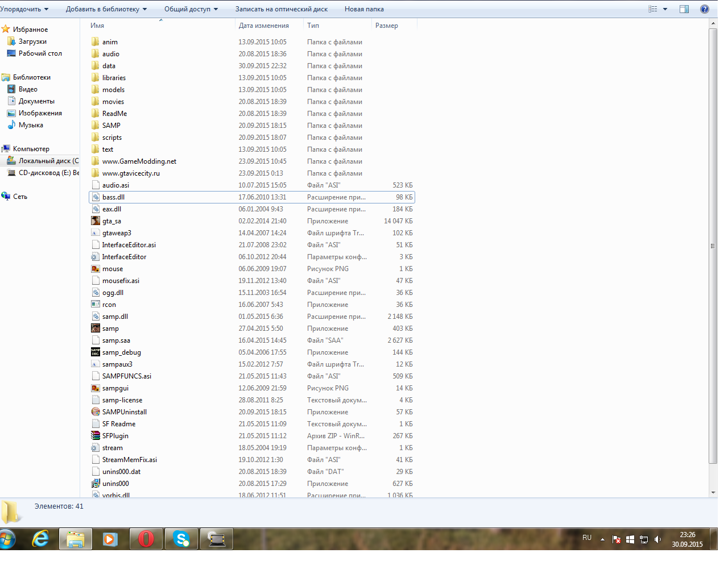Select Компьютер in the navigation pane
The width and height of the screenshot is (728, 582).
(x=31, y=149)
